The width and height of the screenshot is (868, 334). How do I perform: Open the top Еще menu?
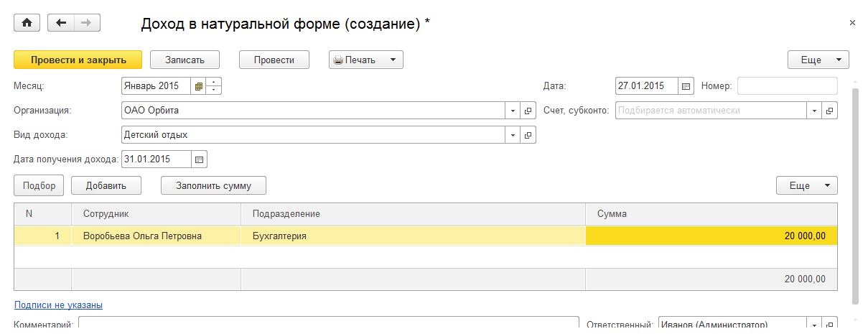click(818, 60)
